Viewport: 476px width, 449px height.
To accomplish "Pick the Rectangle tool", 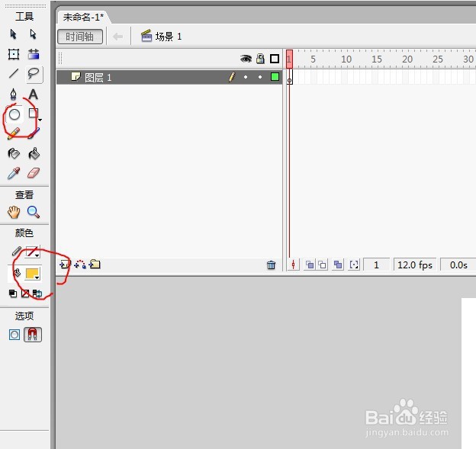I will pos(33,113).
